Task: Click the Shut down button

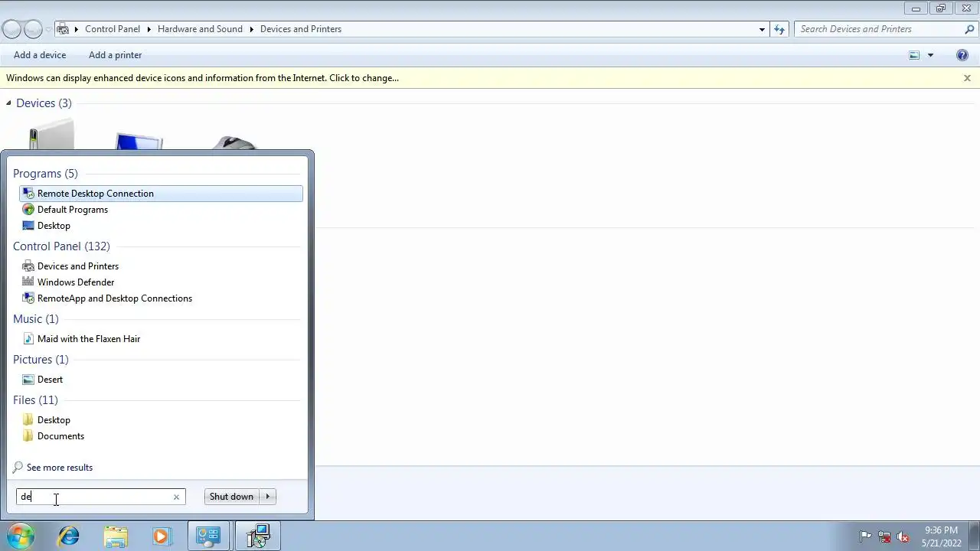Action: (231, 497)
